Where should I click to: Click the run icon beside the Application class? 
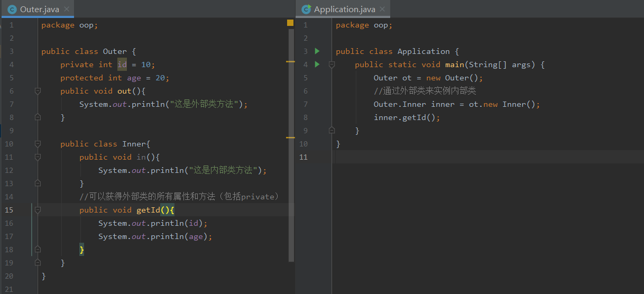point(317,51)
